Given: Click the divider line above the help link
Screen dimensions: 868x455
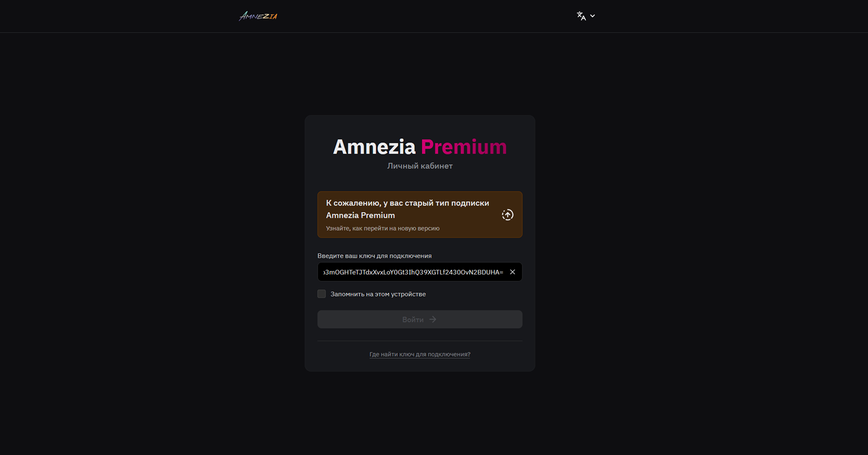Looking at the screenshot, I should (x=420, y=341).
